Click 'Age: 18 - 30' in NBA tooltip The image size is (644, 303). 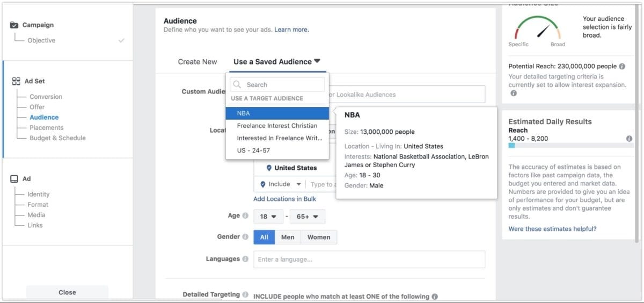tap(362, 176)
